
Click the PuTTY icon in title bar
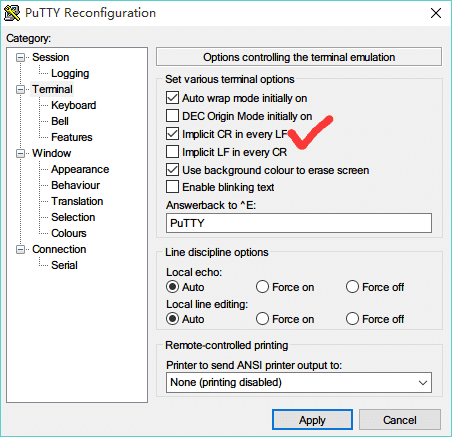coord(12,13)
